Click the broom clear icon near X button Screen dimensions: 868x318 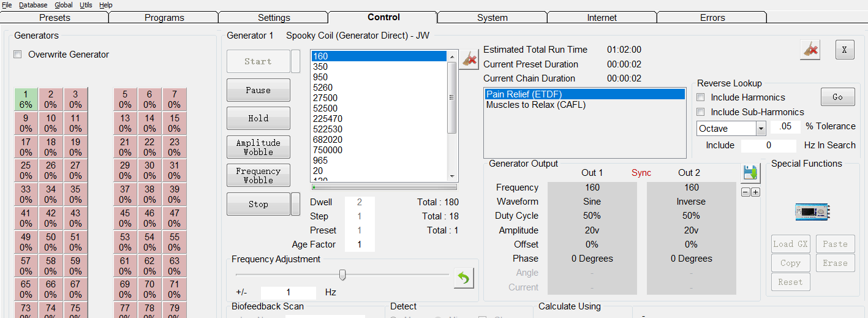pyautogui.click(x=810, y=50)
